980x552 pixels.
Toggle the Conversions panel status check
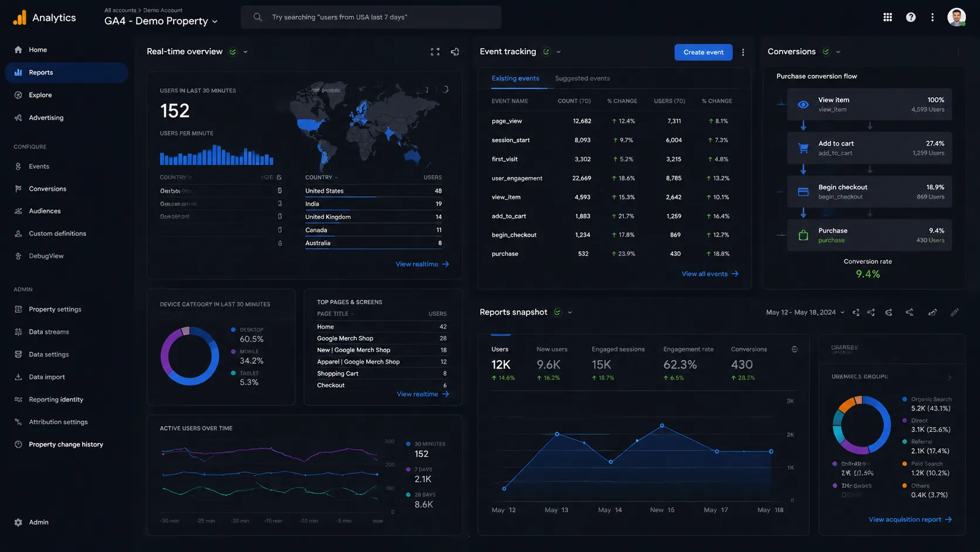pyautogui.click(x=825, y=52)
